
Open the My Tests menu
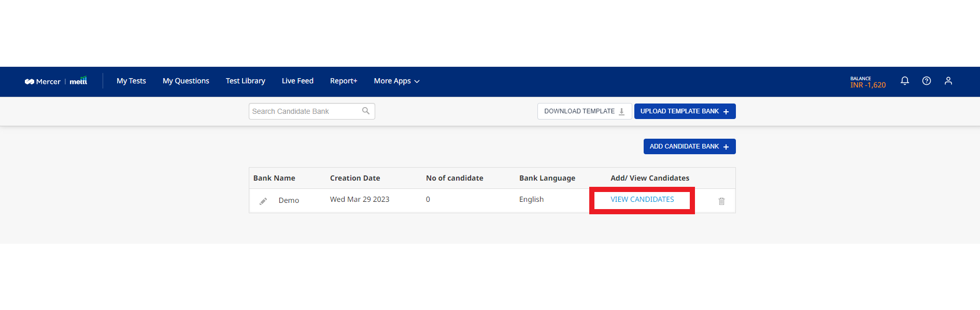pos(131,81)
